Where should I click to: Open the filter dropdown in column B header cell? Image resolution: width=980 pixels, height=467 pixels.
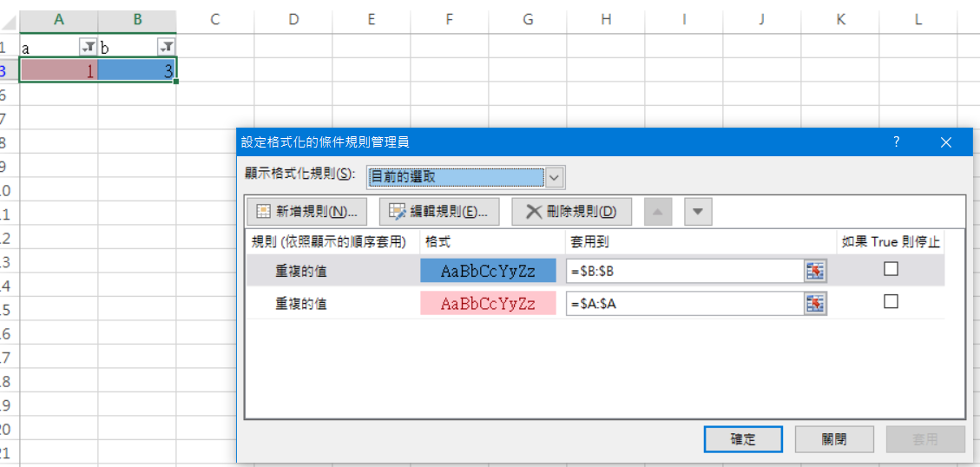(167, 47)
